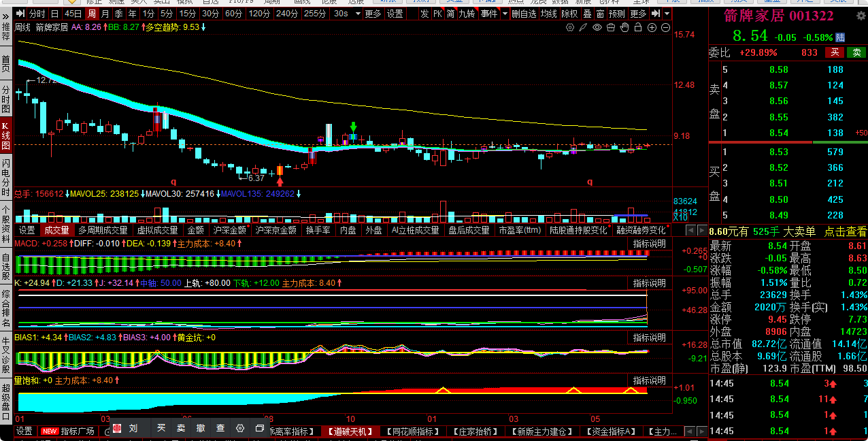Toggle 叠 overlay button
The image size is (868, 441).
(x=587, y=14)
